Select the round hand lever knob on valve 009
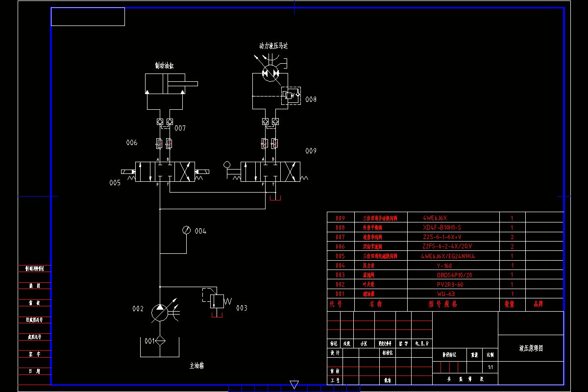This screenshot has width=588, height=392. coord(227,165)
